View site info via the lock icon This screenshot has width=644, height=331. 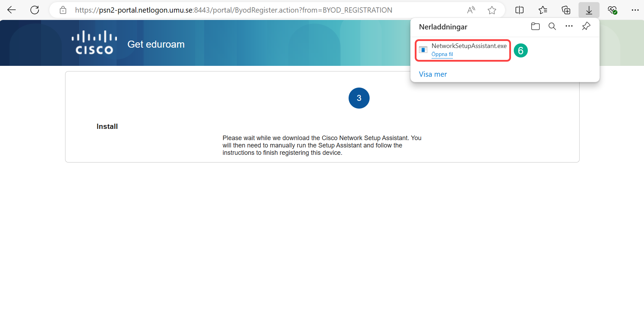point(63,10)
